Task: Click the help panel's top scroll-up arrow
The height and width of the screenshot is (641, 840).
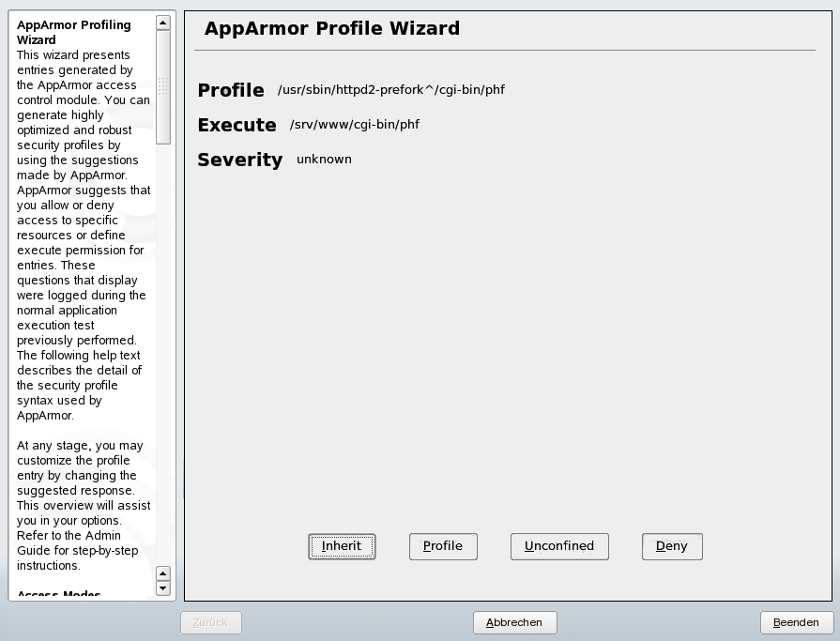Action: [163, 23]
